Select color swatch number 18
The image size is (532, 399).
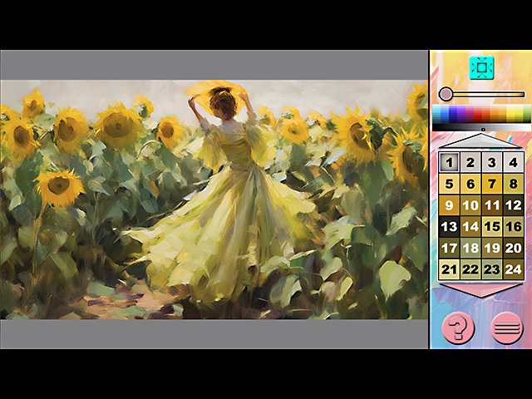470,248
